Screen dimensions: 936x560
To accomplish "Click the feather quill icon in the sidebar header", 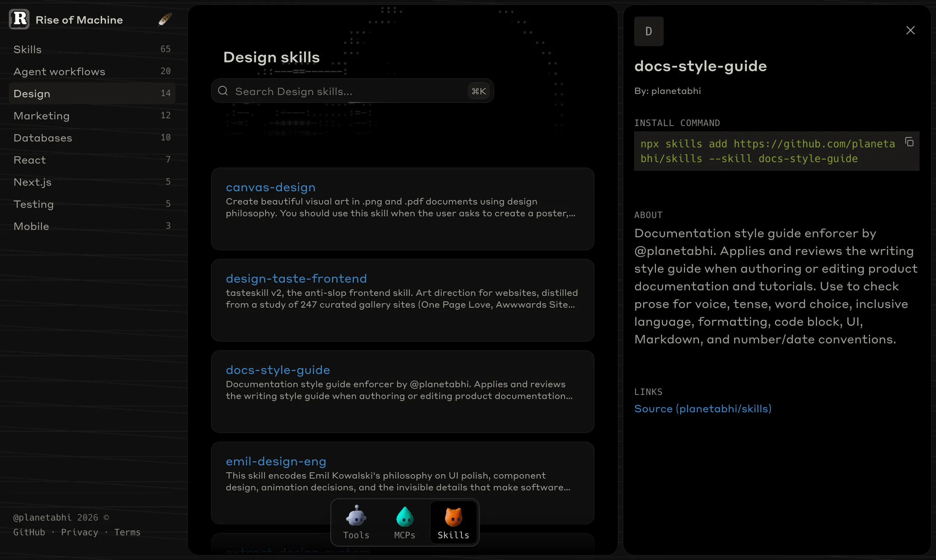I will click(x=165, y=19).
